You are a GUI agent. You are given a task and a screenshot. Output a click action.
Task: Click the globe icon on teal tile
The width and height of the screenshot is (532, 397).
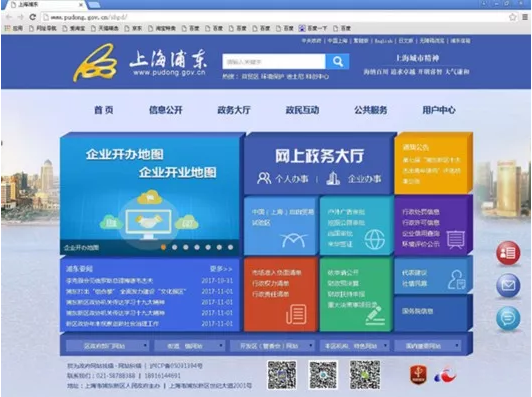(375, 239)
